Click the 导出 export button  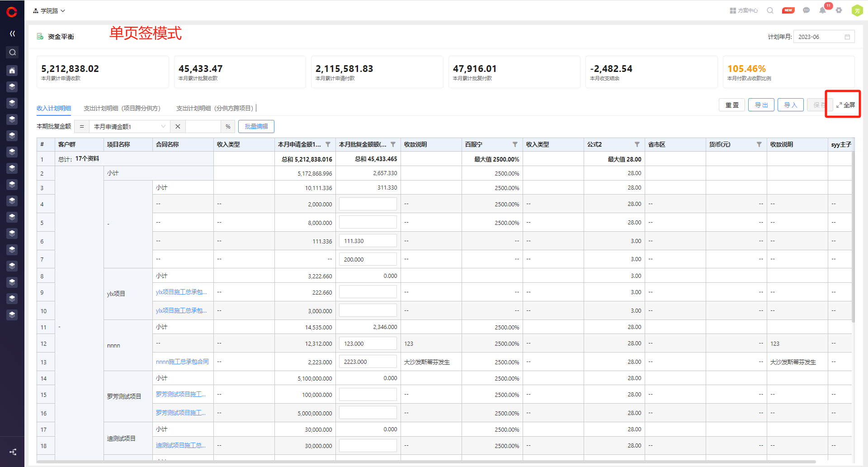[761, 105]
